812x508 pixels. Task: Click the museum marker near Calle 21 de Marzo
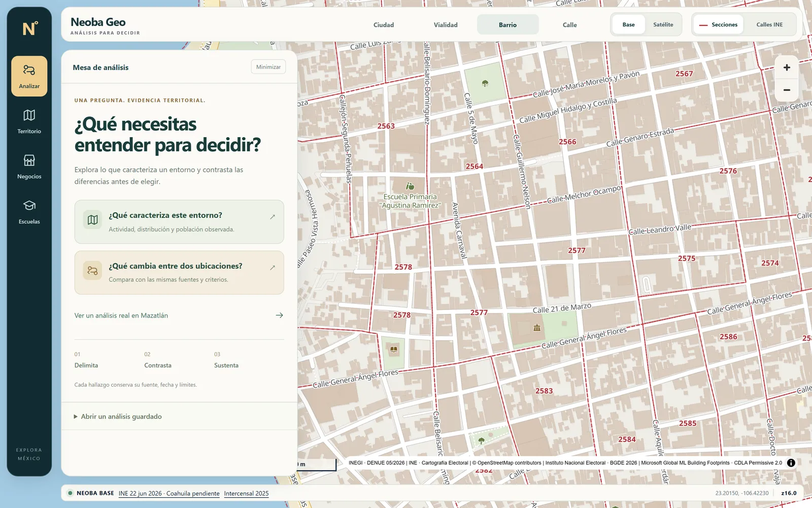tap(537, 328)
